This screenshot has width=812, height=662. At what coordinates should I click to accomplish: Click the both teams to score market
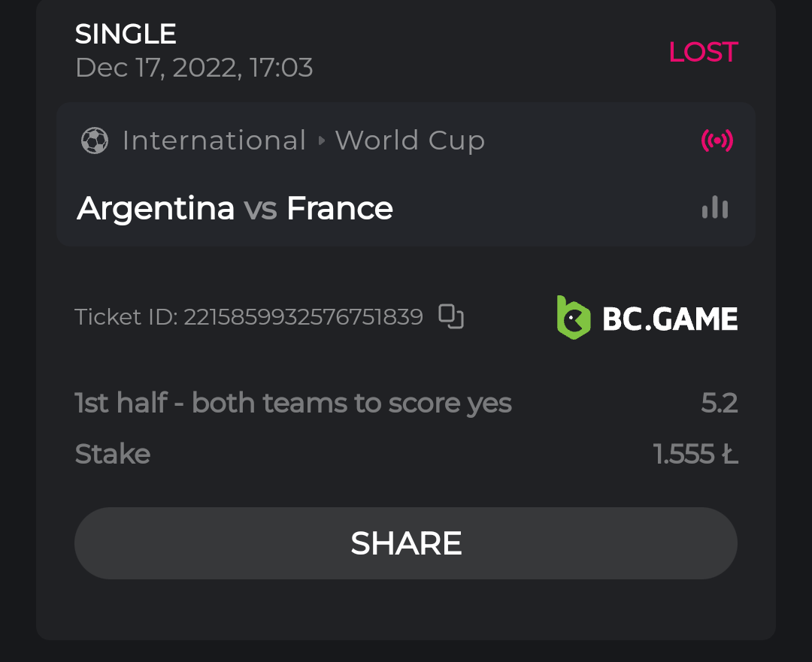click(293, 404)
